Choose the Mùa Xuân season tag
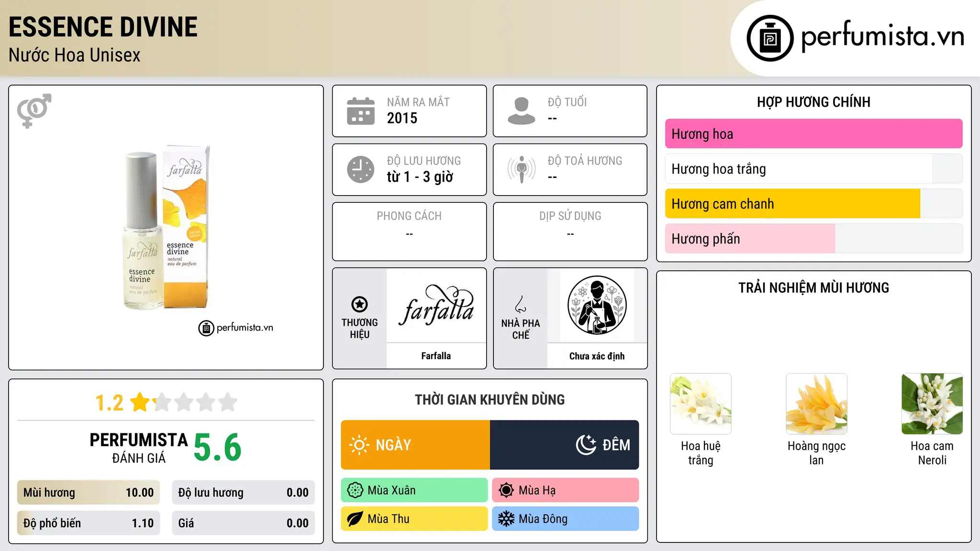 (414, 490)
